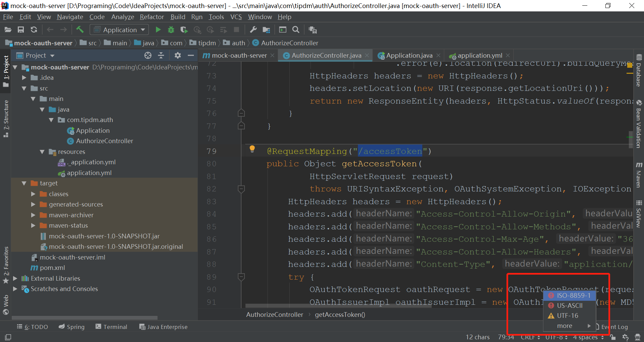
Task: Collapse the src folder
Action: coord(24,89)
